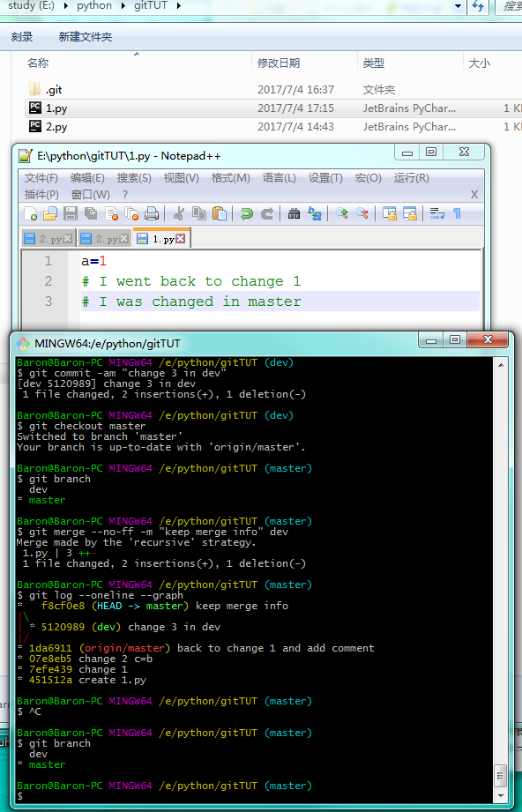
Task: Click 新建文件夹 in Explorer toolbar
Action: click(x=85, y=37)
